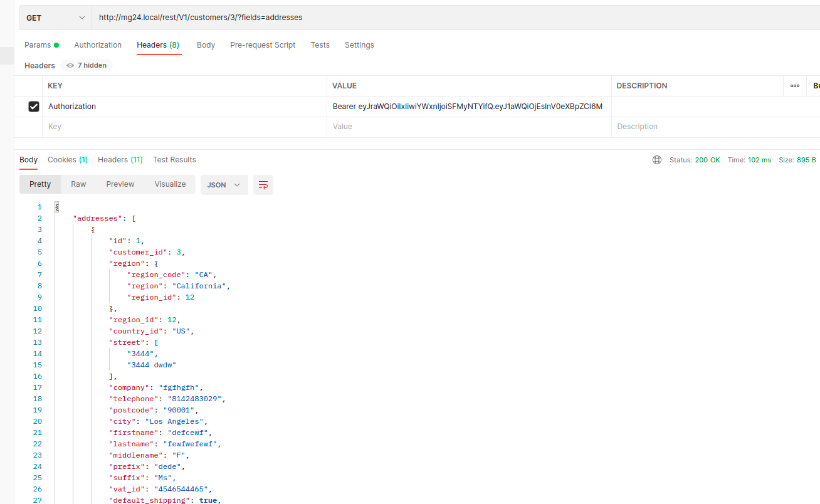Click the line wrap icon in response viewer
Viewport: 820px width, 504px height.
click(x=263, y=184)
